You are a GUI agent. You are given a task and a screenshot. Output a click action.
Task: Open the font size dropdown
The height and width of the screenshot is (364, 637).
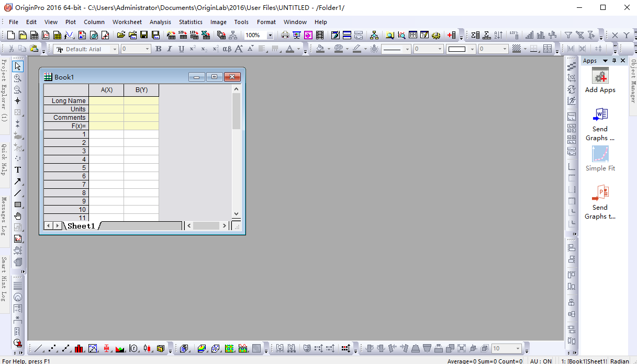[x=147, y=49]
